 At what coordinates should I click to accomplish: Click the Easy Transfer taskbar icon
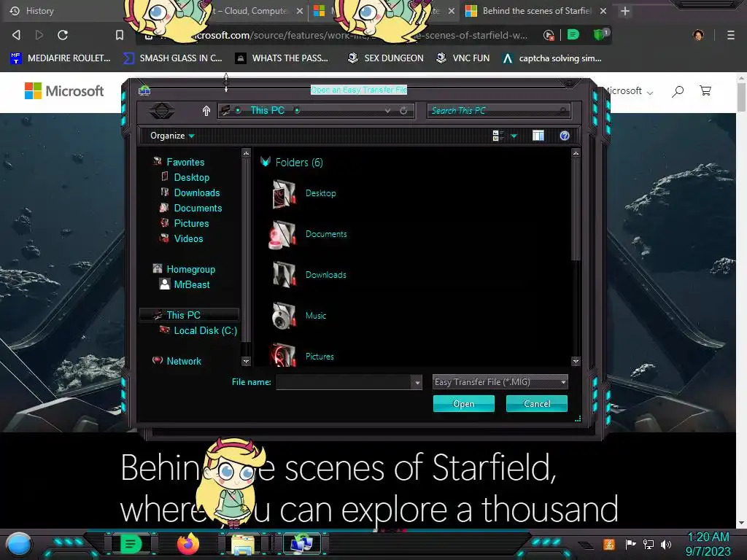[x=301, y=544]
